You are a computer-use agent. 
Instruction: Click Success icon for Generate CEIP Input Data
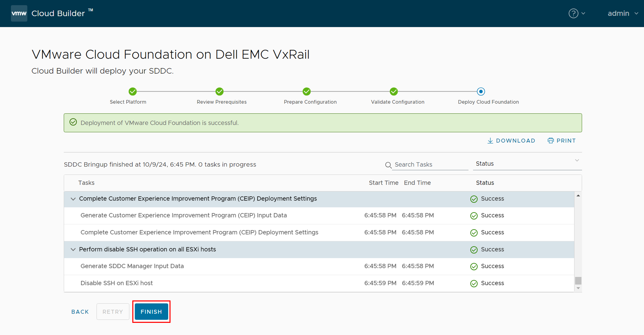[x=474, y=216]
